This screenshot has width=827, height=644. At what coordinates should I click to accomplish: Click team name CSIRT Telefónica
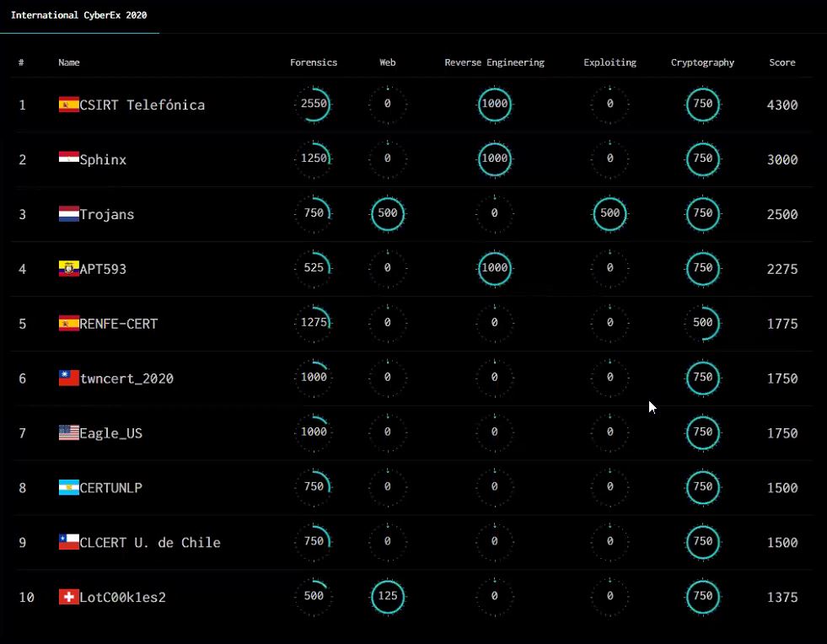click(x=142, y=105)
